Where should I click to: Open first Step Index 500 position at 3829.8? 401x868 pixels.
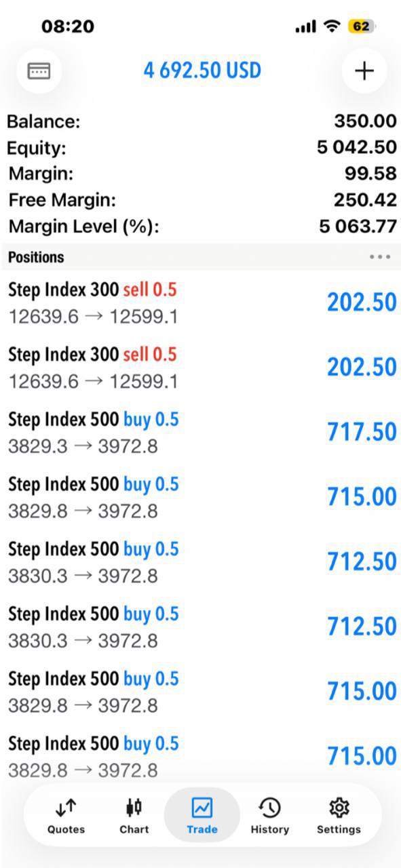(x=200, y=498)
